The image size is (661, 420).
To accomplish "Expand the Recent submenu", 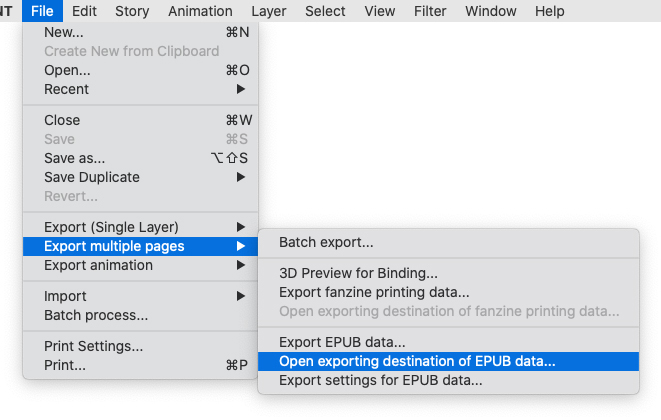I will point(66,90).
